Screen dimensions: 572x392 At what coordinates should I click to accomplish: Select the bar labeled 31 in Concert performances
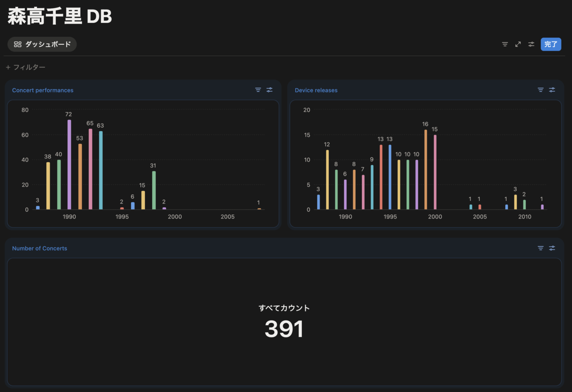click(x=153, y=190)
